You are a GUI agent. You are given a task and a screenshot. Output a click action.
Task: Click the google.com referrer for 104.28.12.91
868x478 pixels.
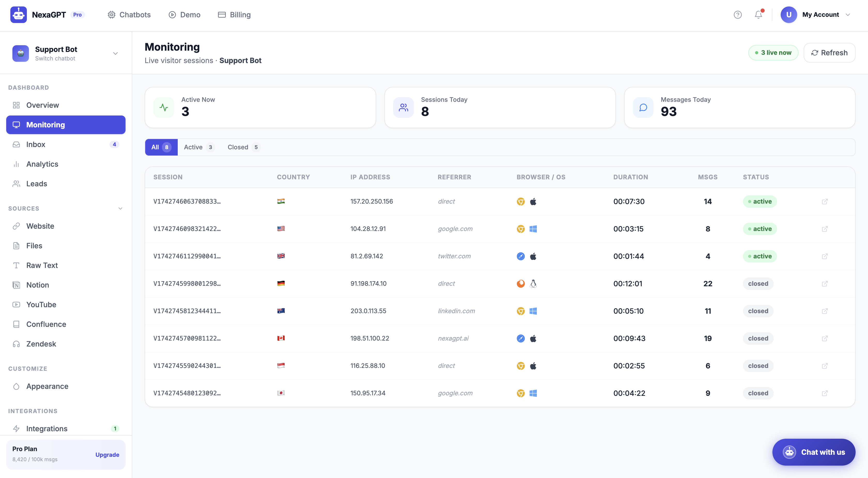tap(455, 229)
